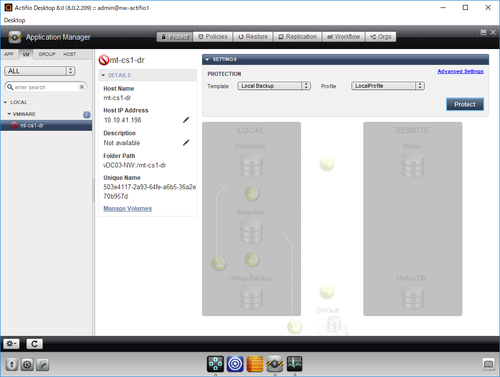Click the direct-to-dedup arrow icon left of Dedup Backup
The image size is (500, 377).
[x=219, y=263]
